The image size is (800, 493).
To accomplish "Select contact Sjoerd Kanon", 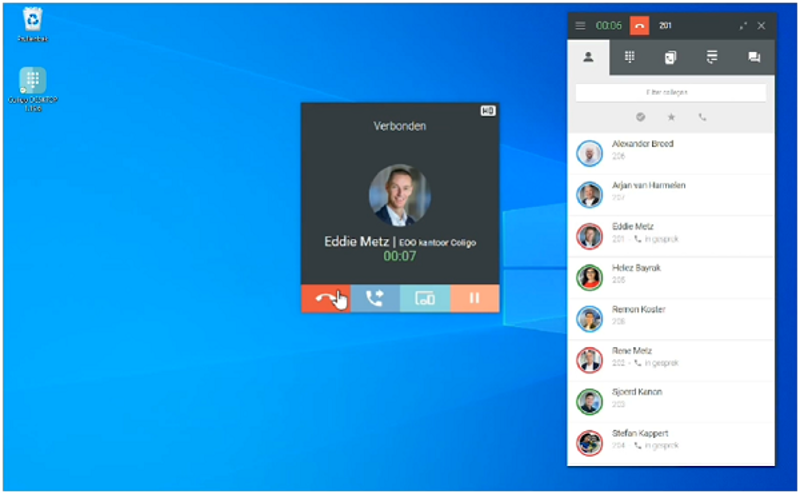I will [x=671, y=401].
